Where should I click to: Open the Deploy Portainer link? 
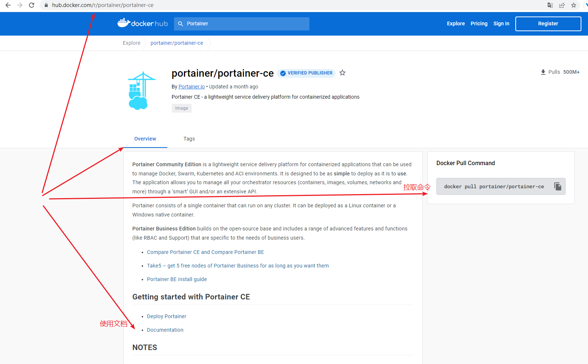[167, 316]
